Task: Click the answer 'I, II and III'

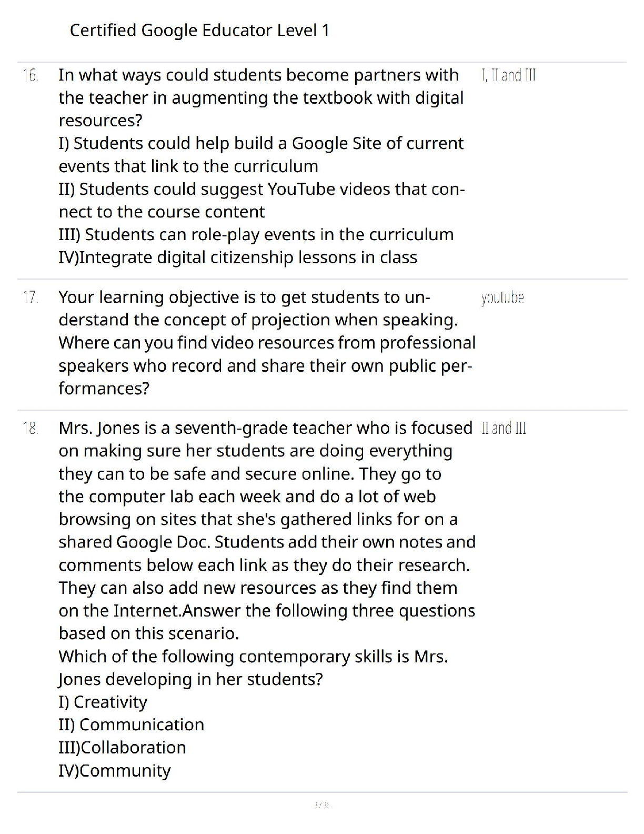Action: 508,75
